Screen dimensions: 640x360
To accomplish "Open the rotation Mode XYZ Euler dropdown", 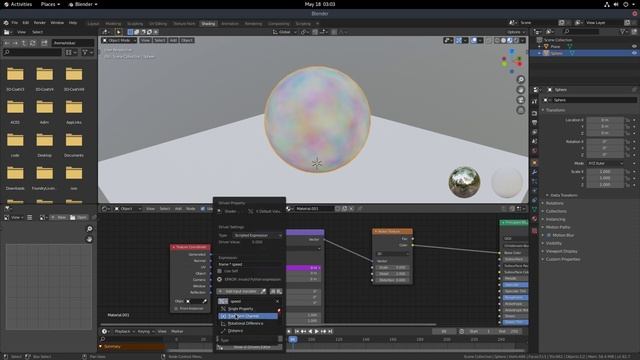I will click(x=606, y=163).
